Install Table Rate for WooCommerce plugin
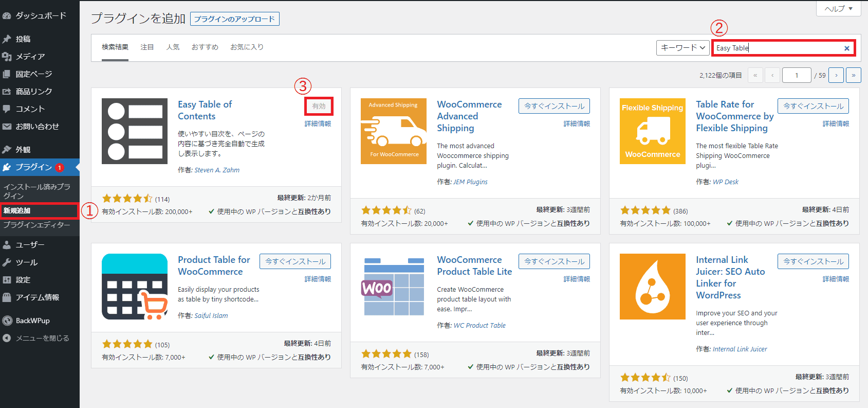The width and height of the screenshot is (868, 408). (x=813, y=106)
